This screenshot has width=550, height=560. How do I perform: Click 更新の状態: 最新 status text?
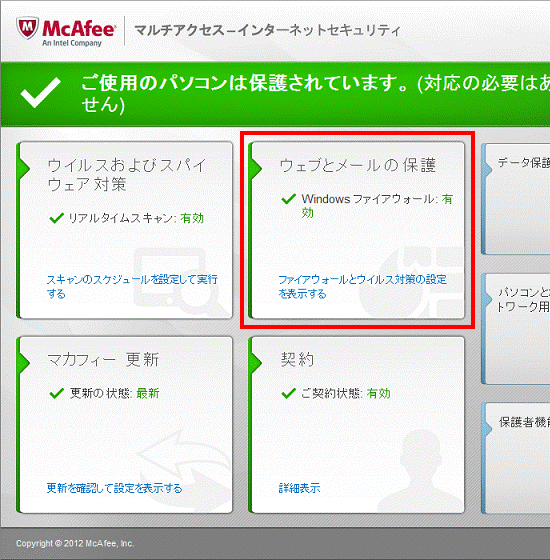point(114,393)
